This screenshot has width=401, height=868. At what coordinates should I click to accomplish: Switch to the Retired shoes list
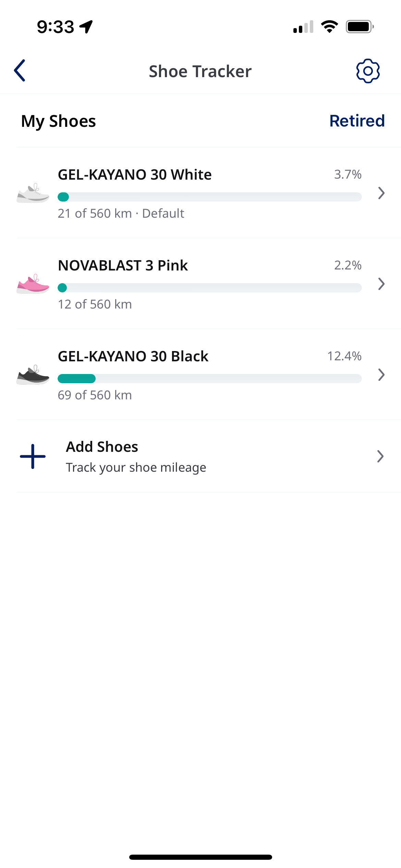click(357, 121)
